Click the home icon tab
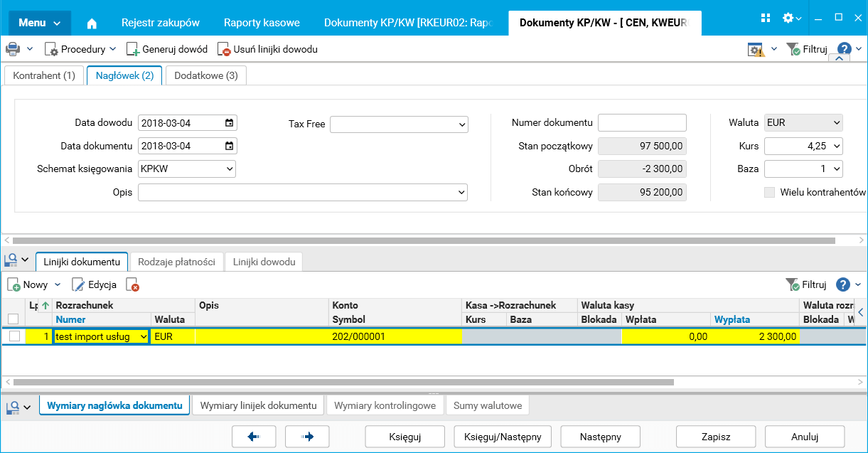Image resolution: width=868 pixels, height=453 pixels. pyautogui.click(x=92, y=23)
